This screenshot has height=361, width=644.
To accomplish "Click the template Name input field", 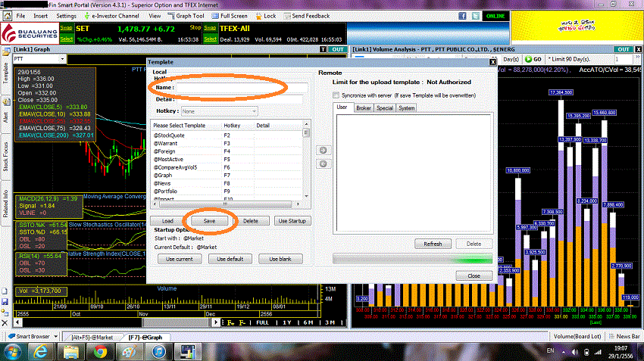I will point(242,87).
